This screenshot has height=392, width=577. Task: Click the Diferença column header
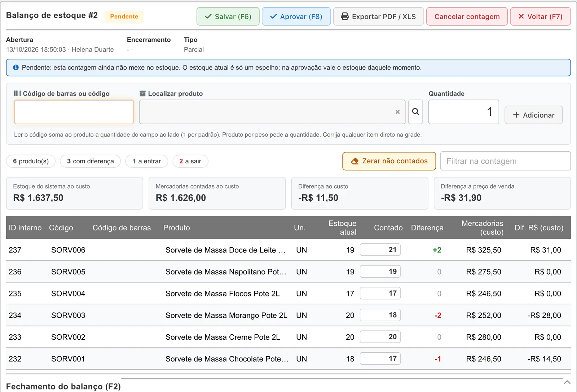(x=427, y=228)
